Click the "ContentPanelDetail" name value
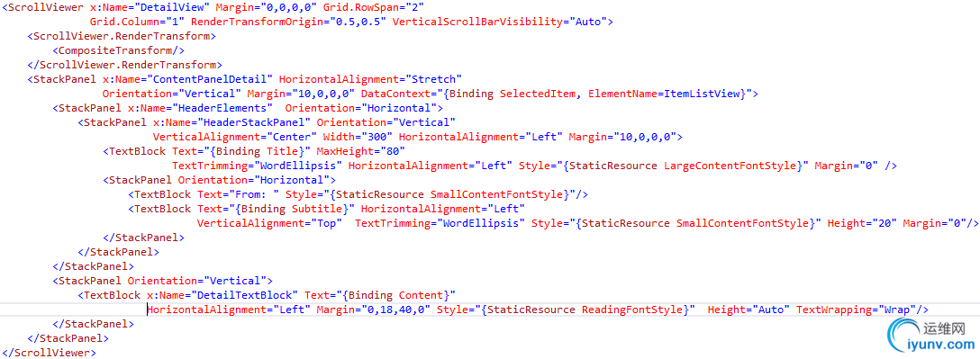The width and height of the screenshot is (980, 359). click(x=209, y=78)
